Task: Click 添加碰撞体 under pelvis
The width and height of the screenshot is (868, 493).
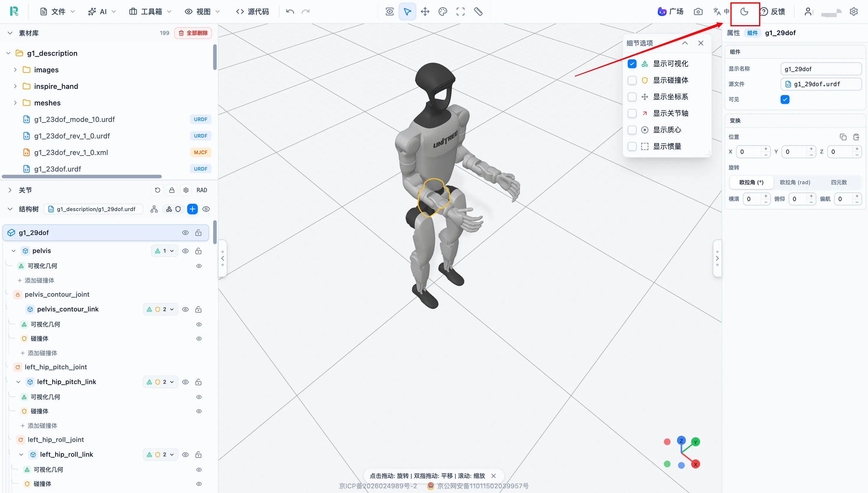Action: [x=36, y=280]
